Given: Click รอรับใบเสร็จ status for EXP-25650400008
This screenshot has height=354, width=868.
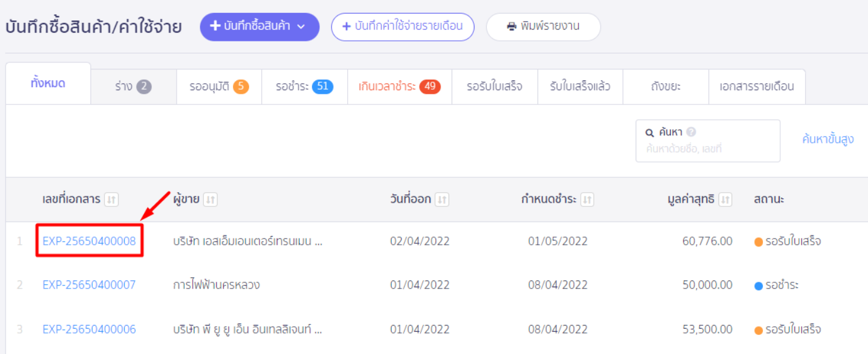Looking at the screenshot, I should coord(788,241).
